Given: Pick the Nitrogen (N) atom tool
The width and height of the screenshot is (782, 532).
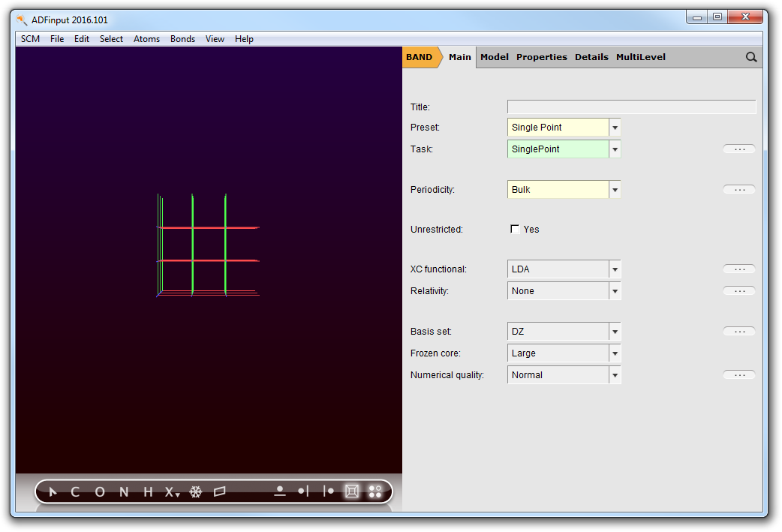Looking at the screenshot, I should pyautogui.click(x=124, y=492).
